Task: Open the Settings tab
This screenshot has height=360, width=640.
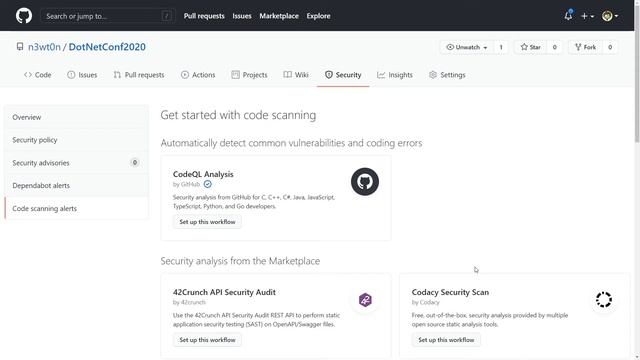Action: tap(447, 75)
